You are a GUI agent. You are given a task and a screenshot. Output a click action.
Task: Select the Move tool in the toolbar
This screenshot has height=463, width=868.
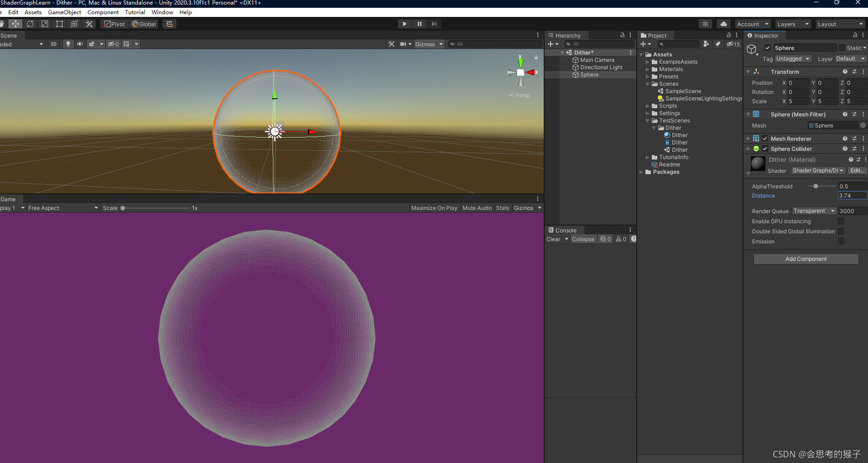(15, 24)
